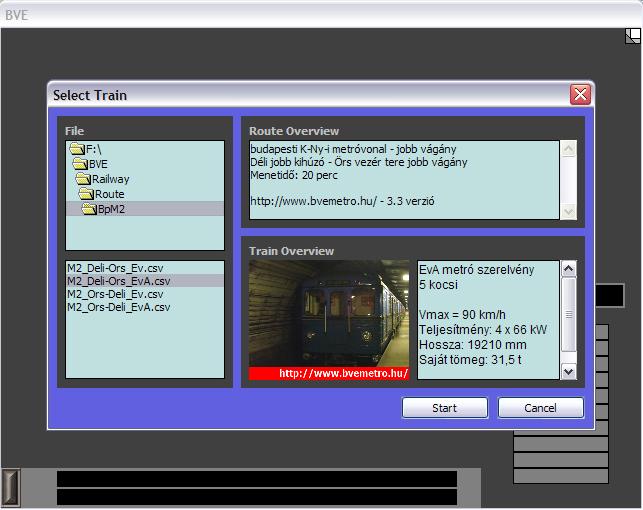Click Train Overview scroll up arrow
This screenshot has height=510, width=643.
[568, 269]
